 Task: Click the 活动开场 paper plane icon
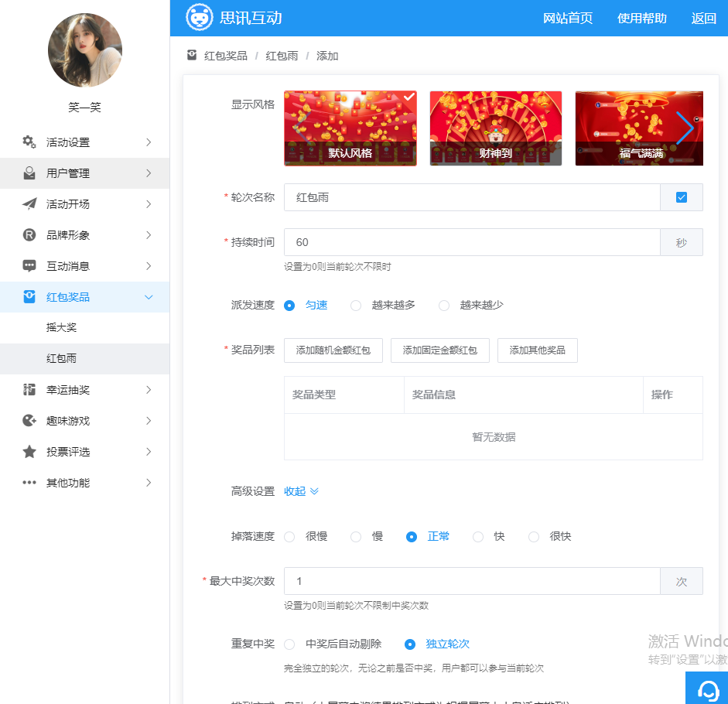pyautogui.click(x=29, y=204)
